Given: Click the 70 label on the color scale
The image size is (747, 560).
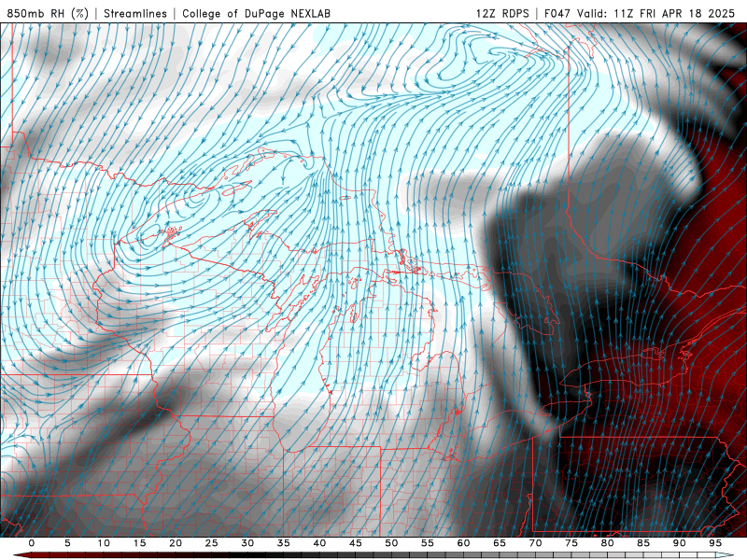Looking at the screenshot, I should [535, 543].
